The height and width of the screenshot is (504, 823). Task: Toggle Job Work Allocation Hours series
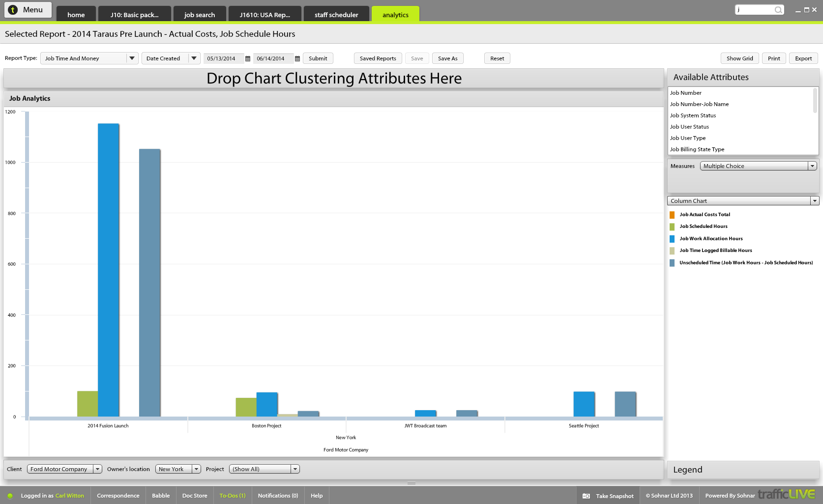pos(710,239)
